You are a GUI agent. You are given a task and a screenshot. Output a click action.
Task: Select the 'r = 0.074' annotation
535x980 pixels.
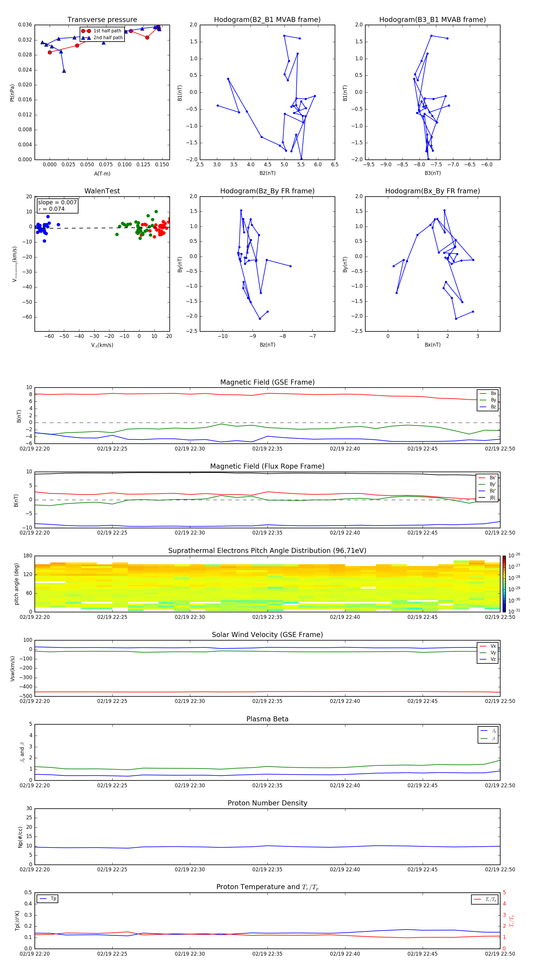click(51, 209)
